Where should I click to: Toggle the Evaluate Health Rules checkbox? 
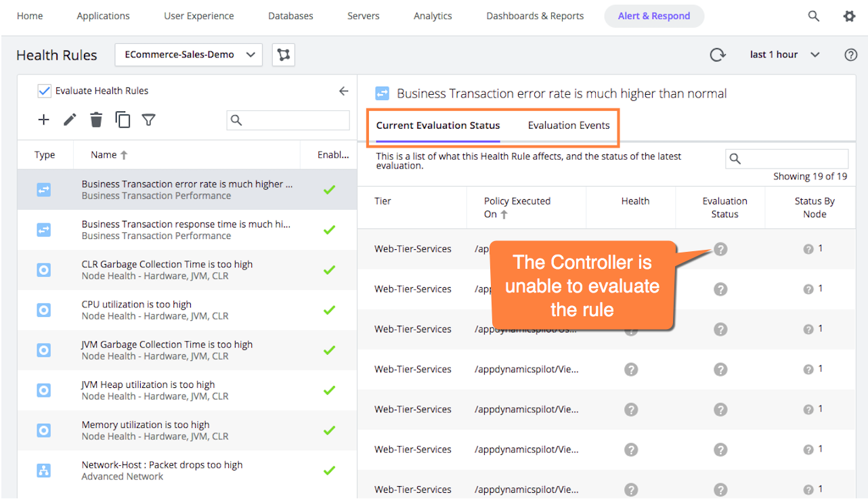click(x=45, y=91)
